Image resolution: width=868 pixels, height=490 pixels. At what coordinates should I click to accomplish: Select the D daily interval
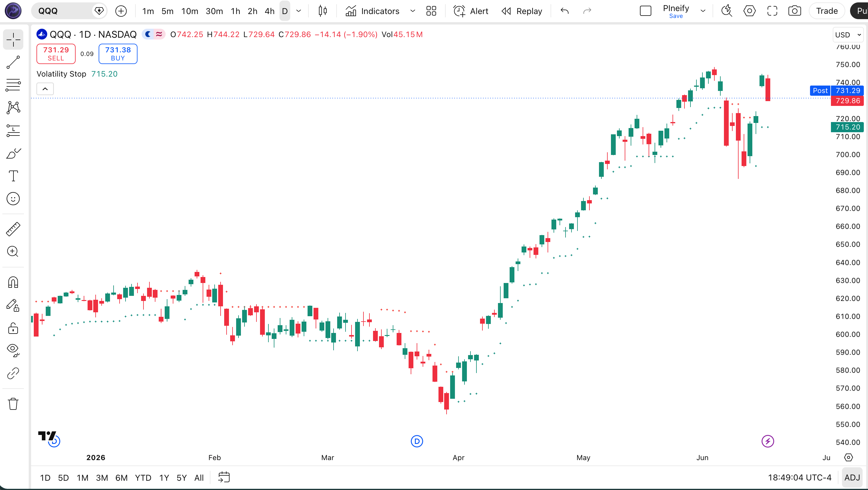(285, 11)
